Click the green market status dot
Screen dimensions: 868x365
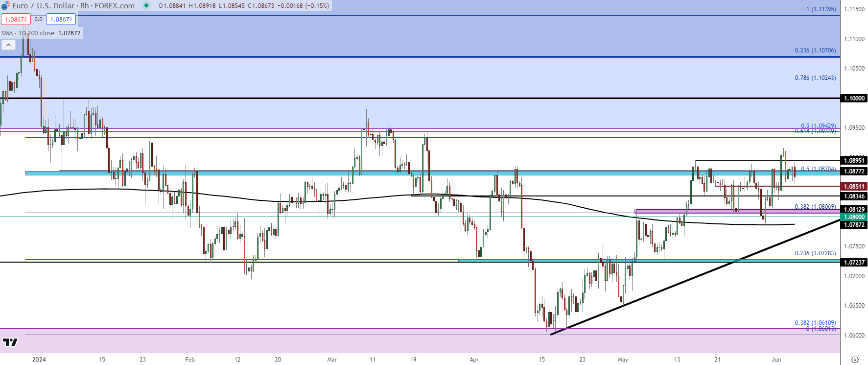click(x=146, y=5)
